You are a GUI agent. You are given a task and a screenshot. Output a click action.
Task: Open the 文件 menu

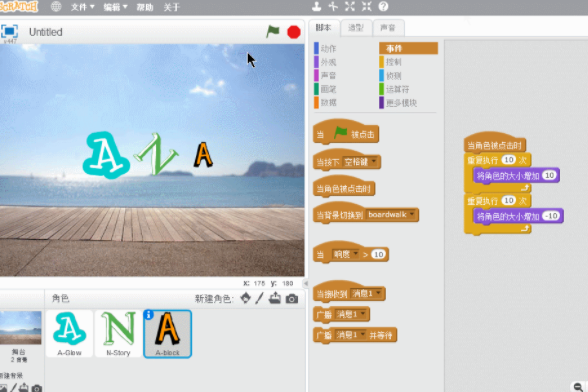coord(82,7)
